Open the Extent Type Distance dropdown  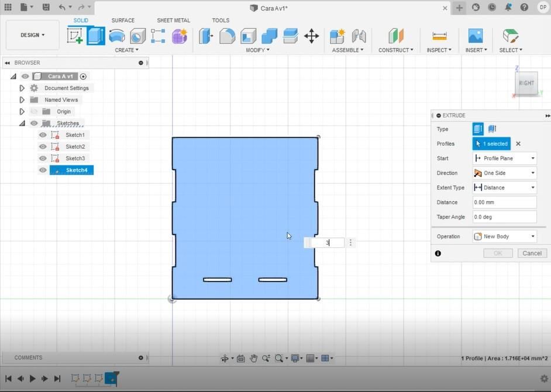click(504, 188)
